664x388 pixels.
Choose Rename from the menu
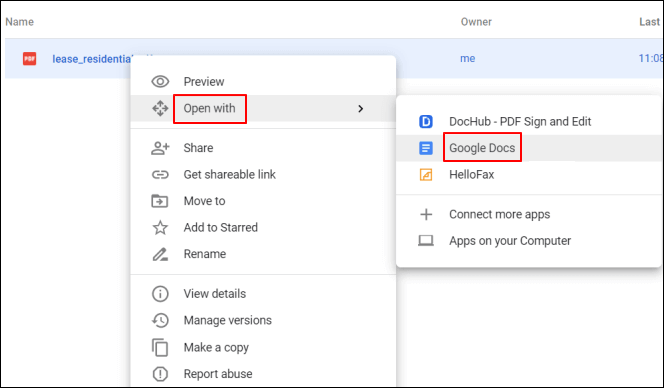pyautogui.click(x=263, y=254)
